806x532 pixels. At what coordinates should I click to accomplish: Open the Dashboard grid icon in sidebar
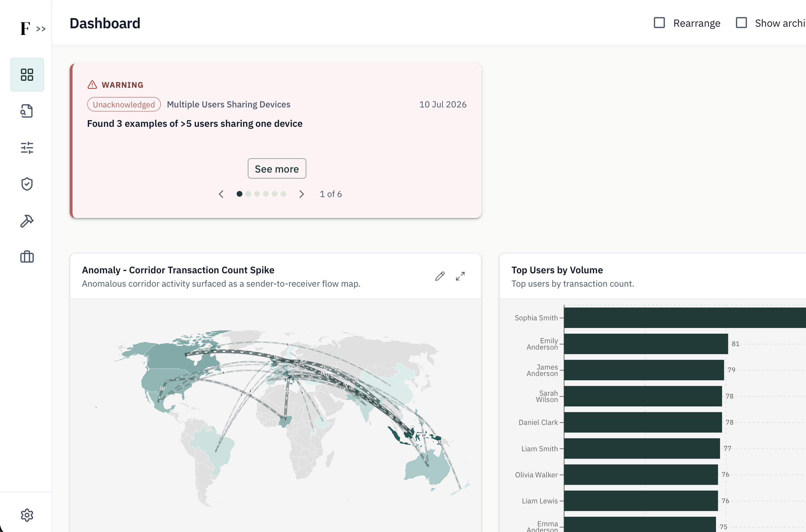[27, 75]
